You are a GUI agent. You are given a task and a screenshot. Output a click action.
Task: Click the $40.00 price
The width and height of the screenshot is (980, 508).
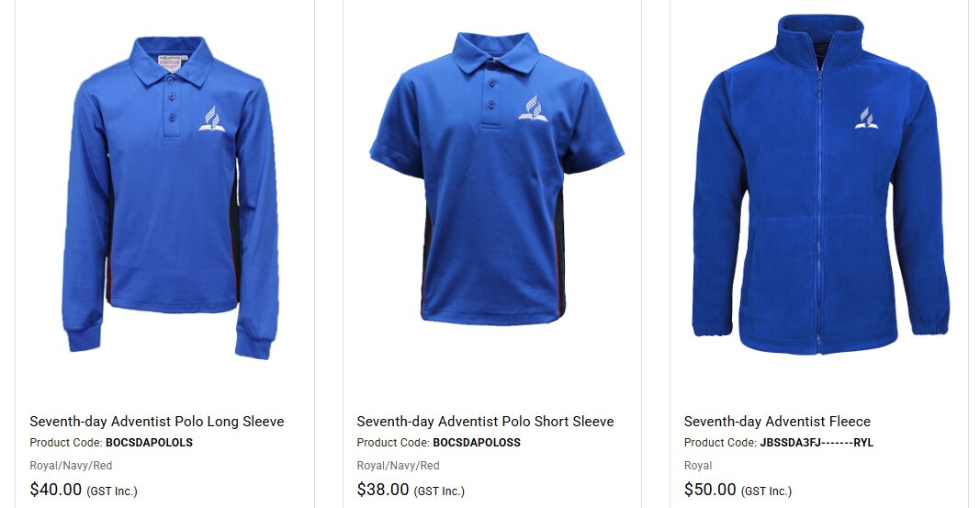(56, 490)
